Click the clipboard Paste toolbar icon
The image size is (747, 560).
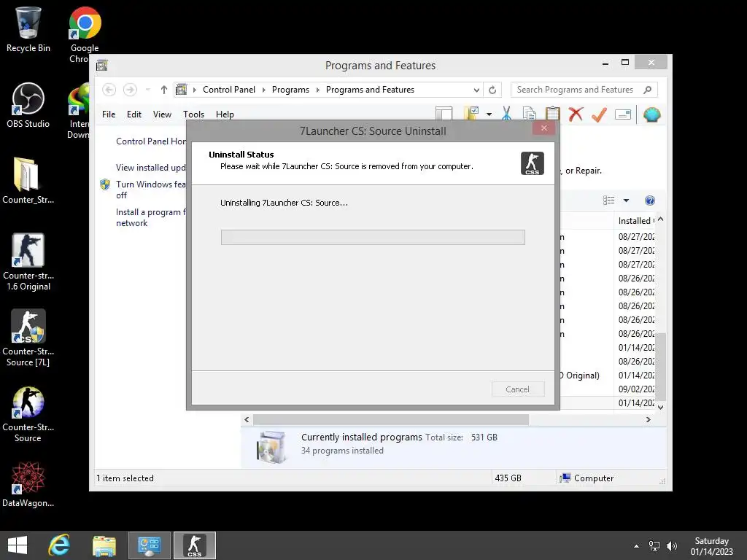coord(553,114)
